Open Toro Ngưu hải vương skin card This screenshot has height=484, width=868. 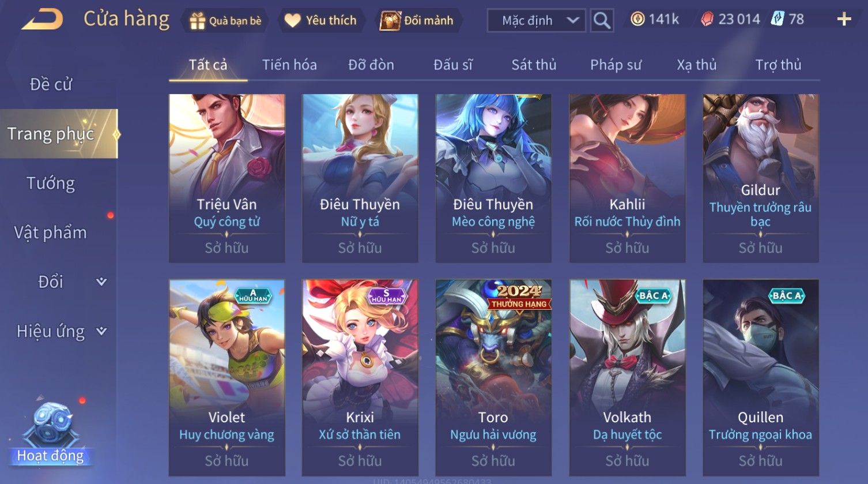click(493, 377)
